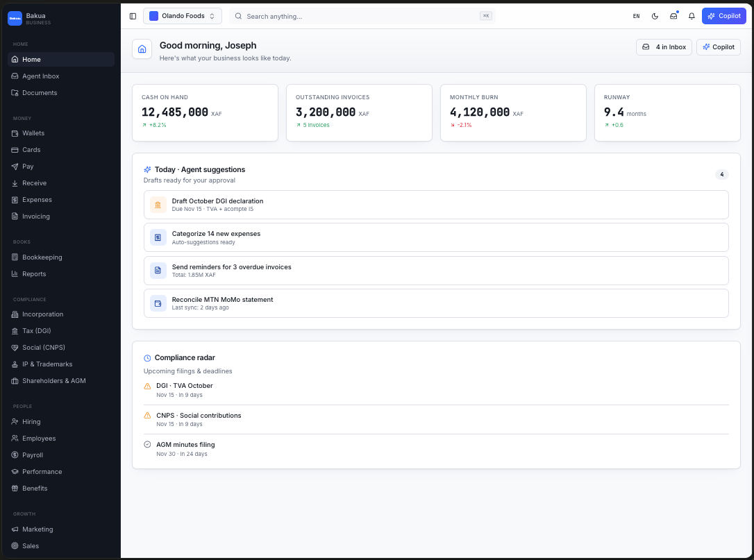Open Receive in the sidebar
This screenshot has height=560, width=754.
61,183
